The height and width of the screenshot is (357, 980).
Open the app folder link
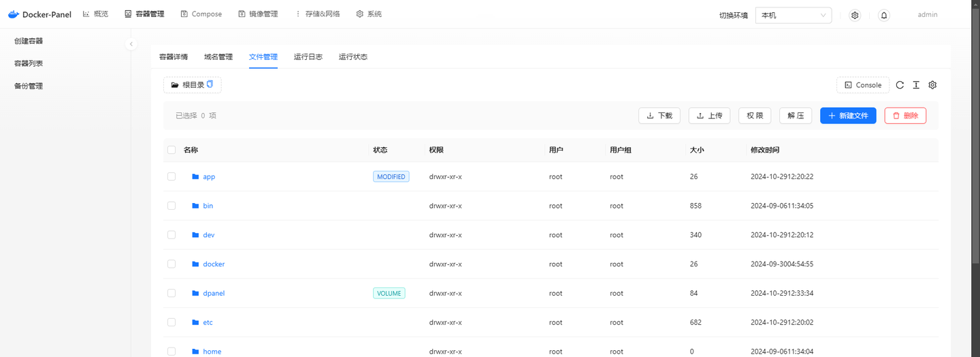pyautogui.click(x=209, y=176)
